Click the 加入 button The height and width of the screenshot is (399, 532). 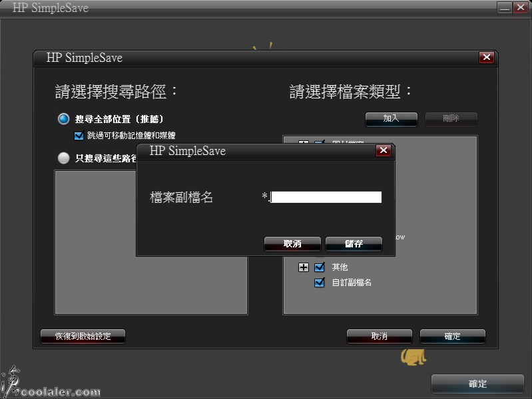392,119
